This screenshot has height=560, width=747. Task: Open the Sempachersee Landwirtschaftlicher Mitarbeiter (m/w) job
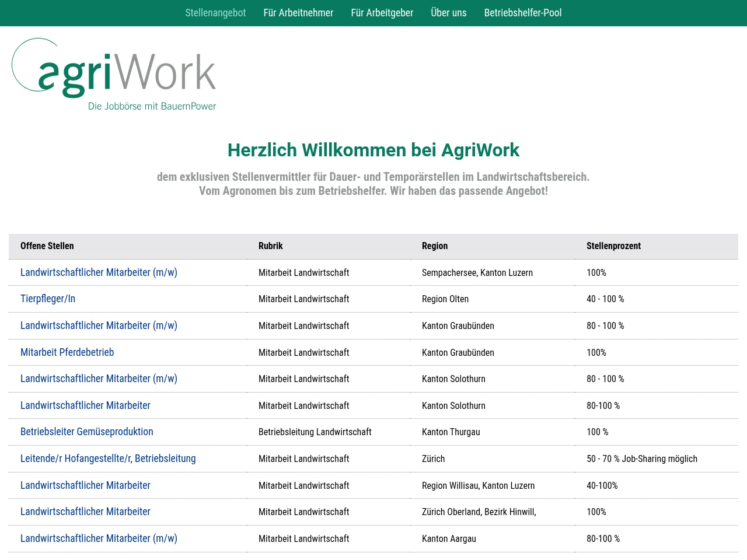click(99, 272)
